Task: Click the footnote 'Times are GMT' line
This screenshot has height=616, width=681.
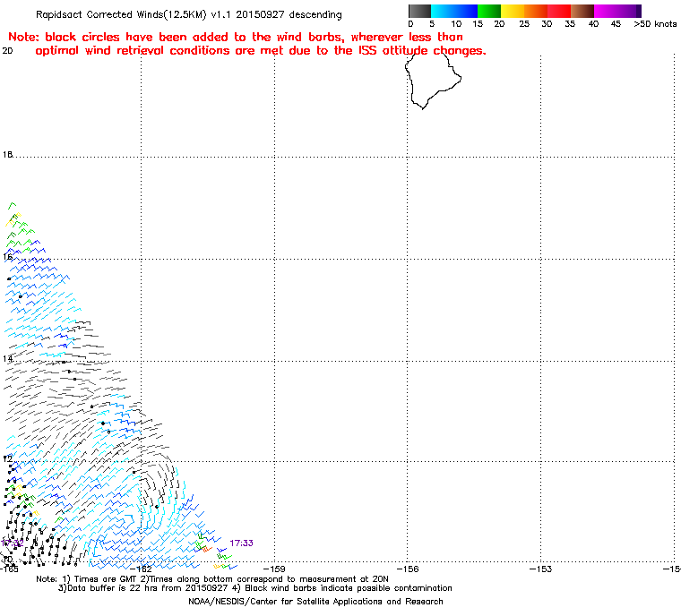Action: tap(212, 579)
